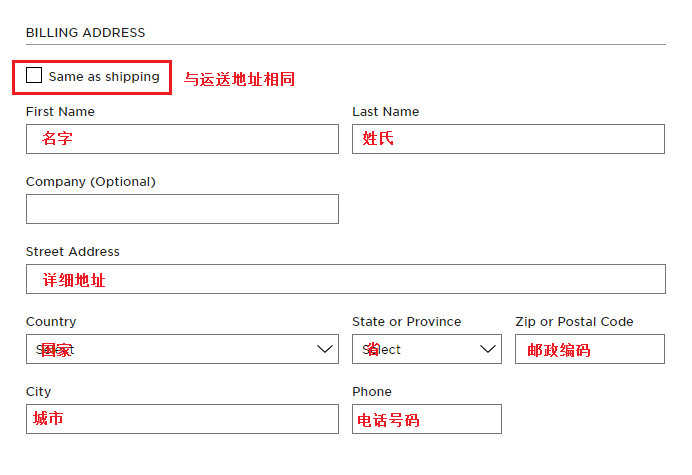Select the Phone number input field
692x475 pixels.
click(426, 419)
